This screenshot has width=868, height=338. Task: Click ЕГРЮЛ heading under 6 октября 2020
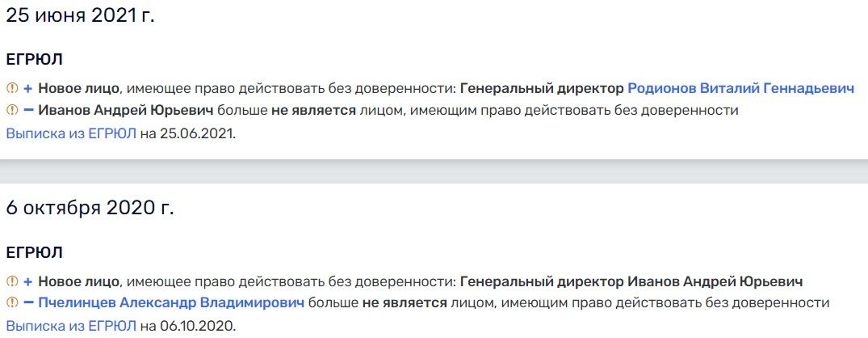[35, 252]
